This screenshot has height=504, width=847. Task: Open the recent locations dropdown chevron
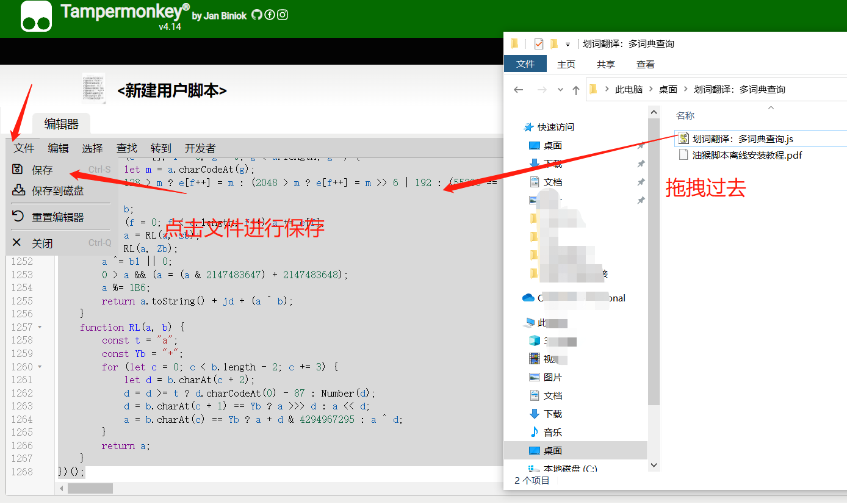pos(560,90)
